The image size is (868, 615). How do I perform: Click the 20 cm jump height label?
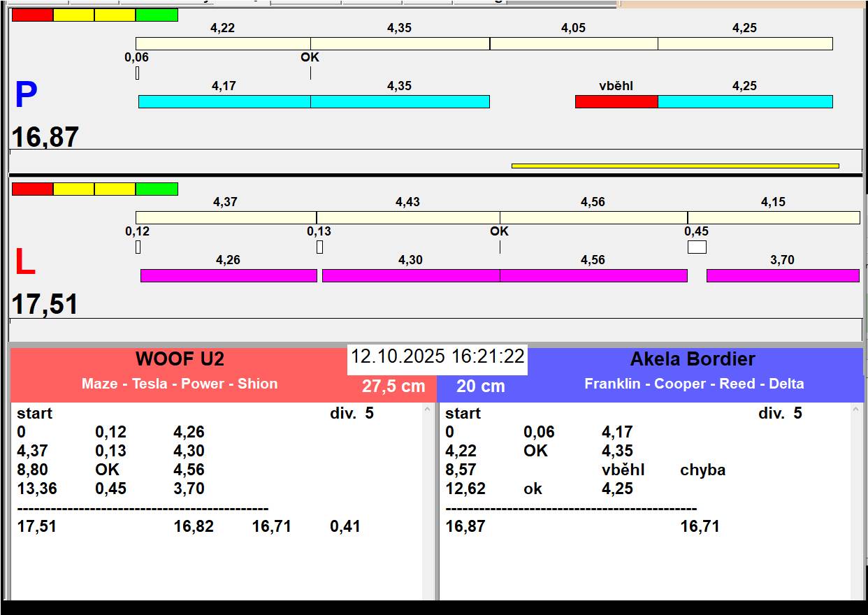tap(481, 386)
